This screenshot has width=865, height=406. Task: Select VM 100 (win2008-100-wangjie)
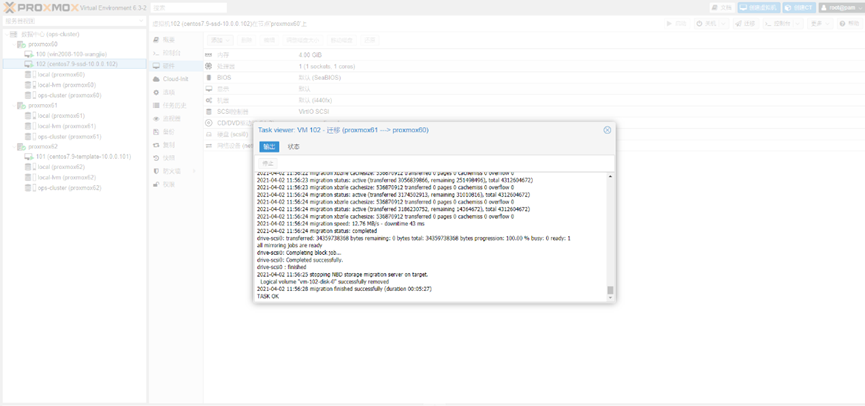tap(71, 54)
